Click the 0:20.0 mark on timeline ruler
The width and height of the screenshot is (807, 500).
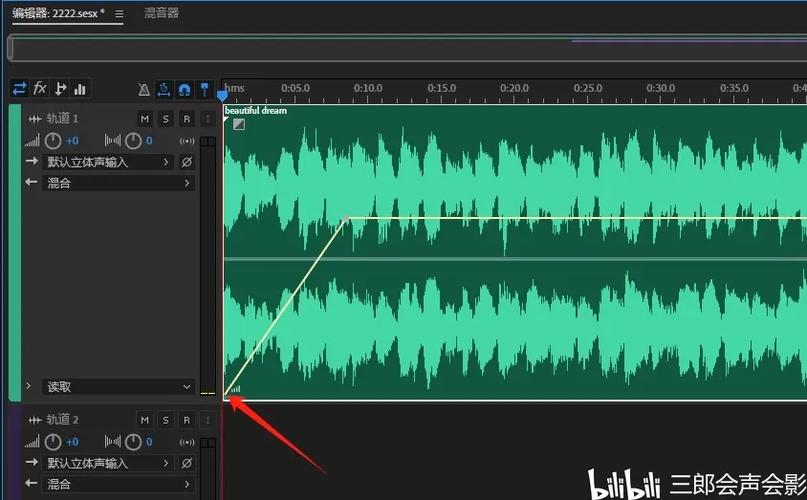tap(514, 88)
